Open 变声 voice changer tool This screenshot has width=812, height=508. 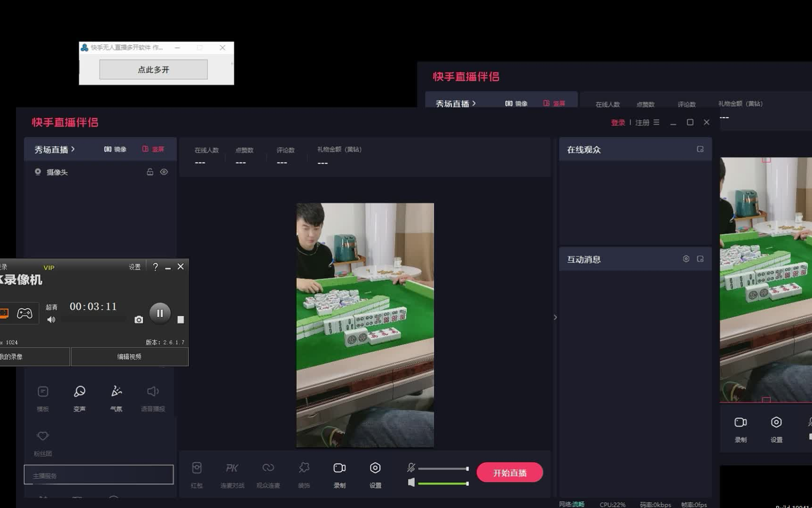click(x=79, y=398)
